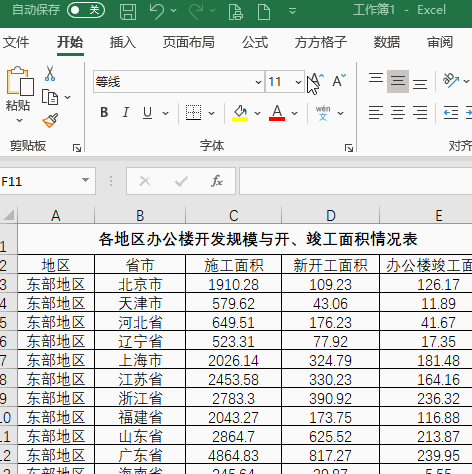Image resolution: width=472 pixels, height=474 pixels.
Task: Select the column C header
Action: coord(234,215)
